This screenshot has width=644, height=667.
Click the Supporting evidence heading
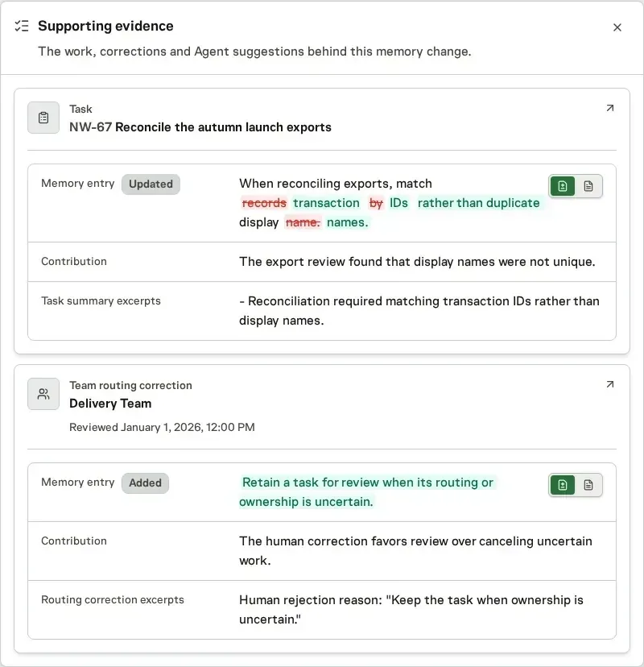coord(105,26)
